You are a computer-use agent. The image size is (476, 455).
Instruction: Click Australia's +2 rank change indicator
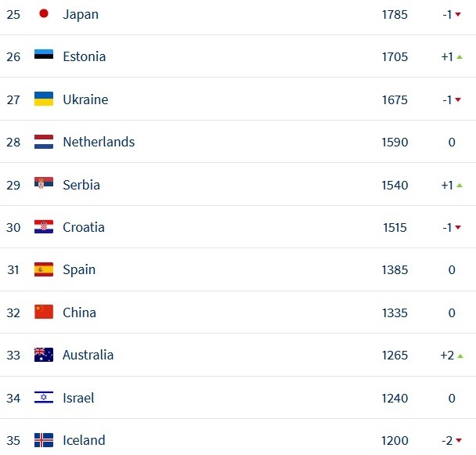(452, 355)
